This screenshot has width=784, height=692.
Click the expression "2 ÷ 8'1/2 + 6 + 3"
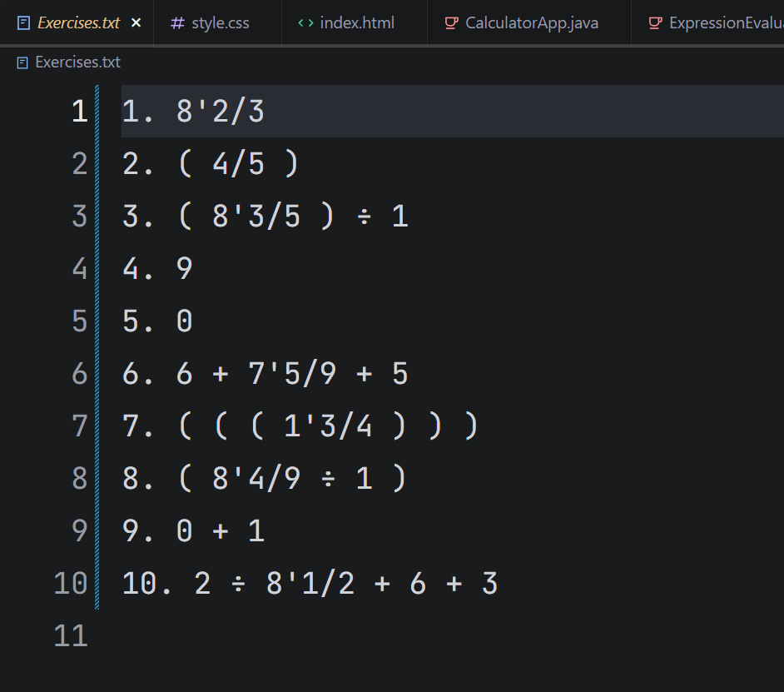346,584
